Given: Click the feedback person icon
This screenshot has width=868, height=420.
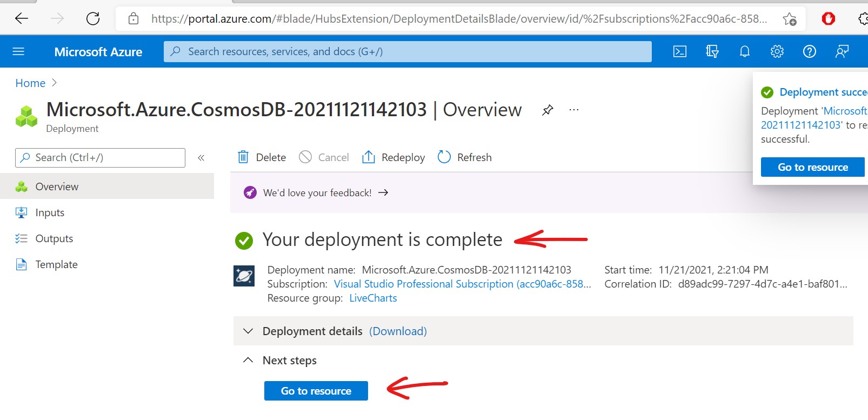Looking at the screenshot, I should [x=842, y=51].
